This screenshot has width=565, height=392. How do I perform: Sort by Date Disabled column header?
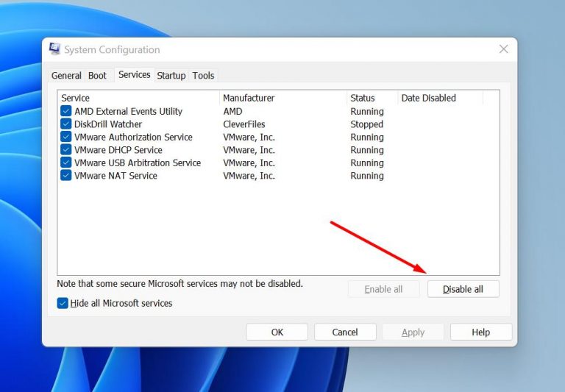point(439,98)
